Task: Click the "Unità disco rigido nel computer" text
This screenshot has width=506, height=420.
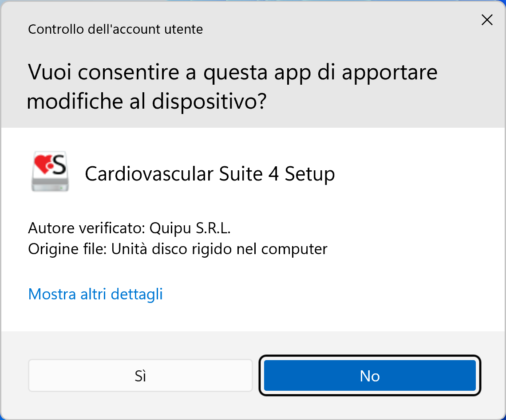Action: (219, 249)
